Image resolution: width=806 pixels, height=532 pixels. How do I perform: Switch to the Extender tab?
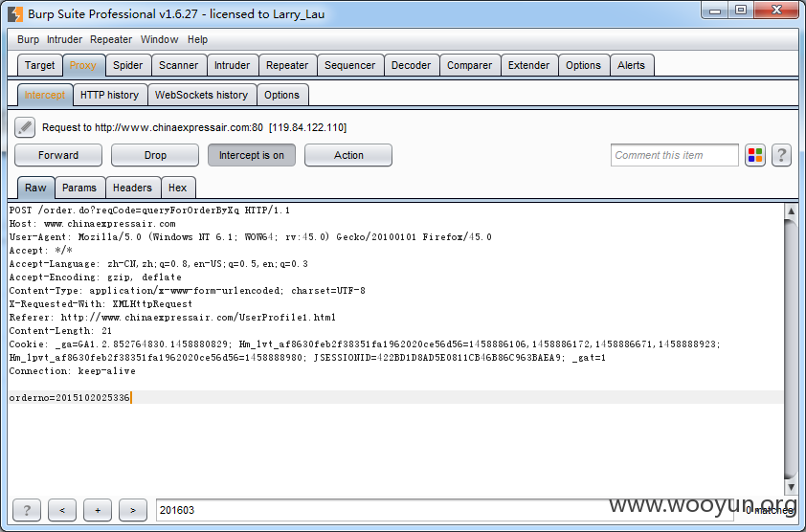[x=529, y=65]
